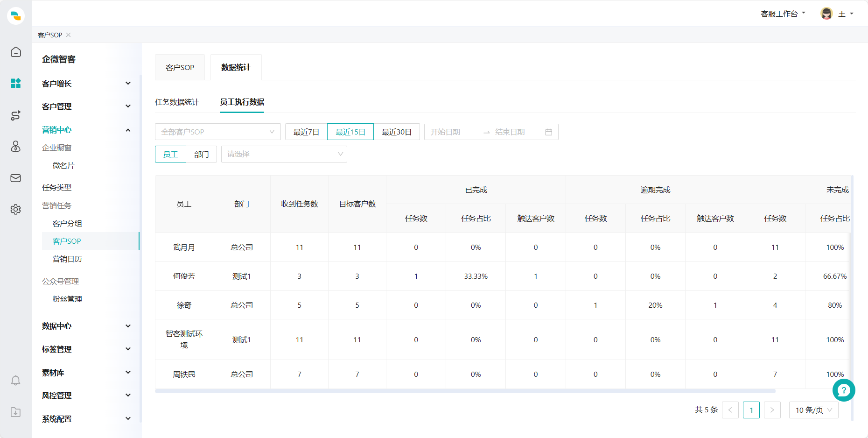Click employee name 何俊芳
The image size is (868, 438).
pos(184,276)
